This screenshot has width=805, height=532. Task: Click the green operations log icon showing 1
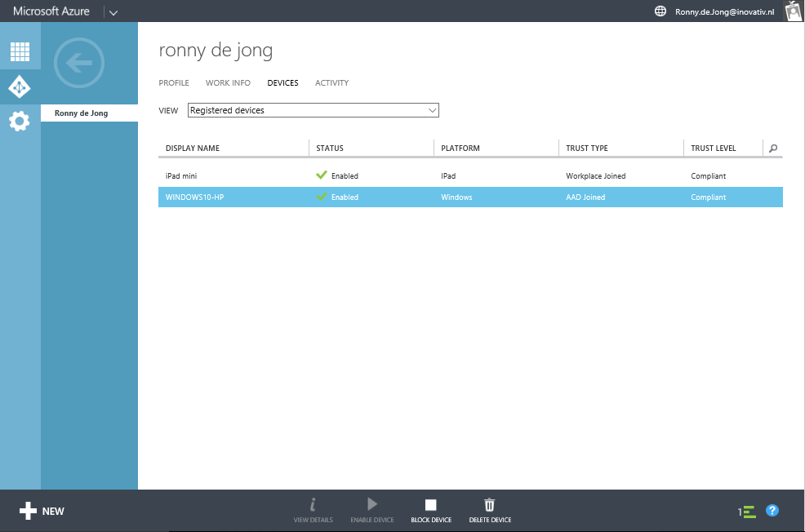[x=746, y=510]
